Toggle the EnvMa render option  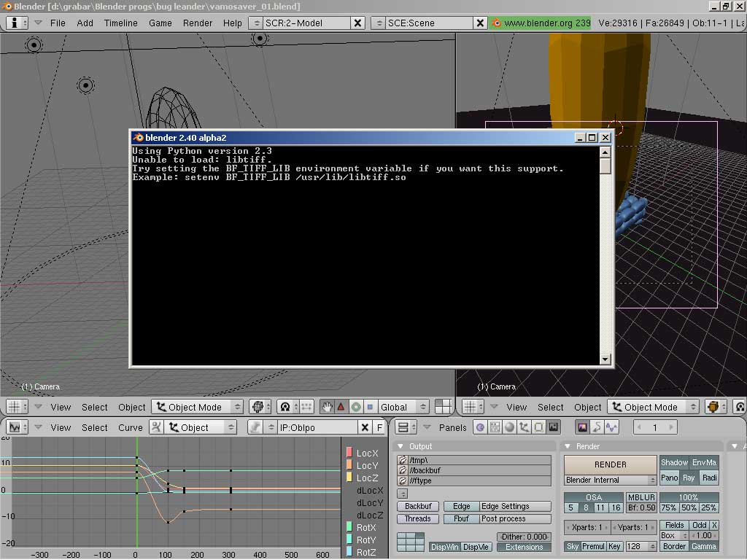coord(704,463)
